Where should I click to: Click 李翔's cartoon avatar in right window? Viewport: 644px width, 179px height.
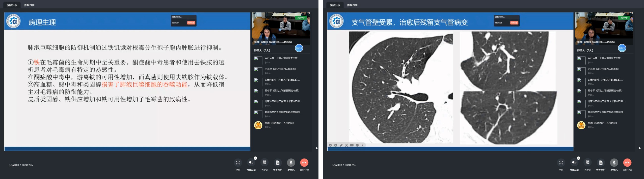(581, 125)
